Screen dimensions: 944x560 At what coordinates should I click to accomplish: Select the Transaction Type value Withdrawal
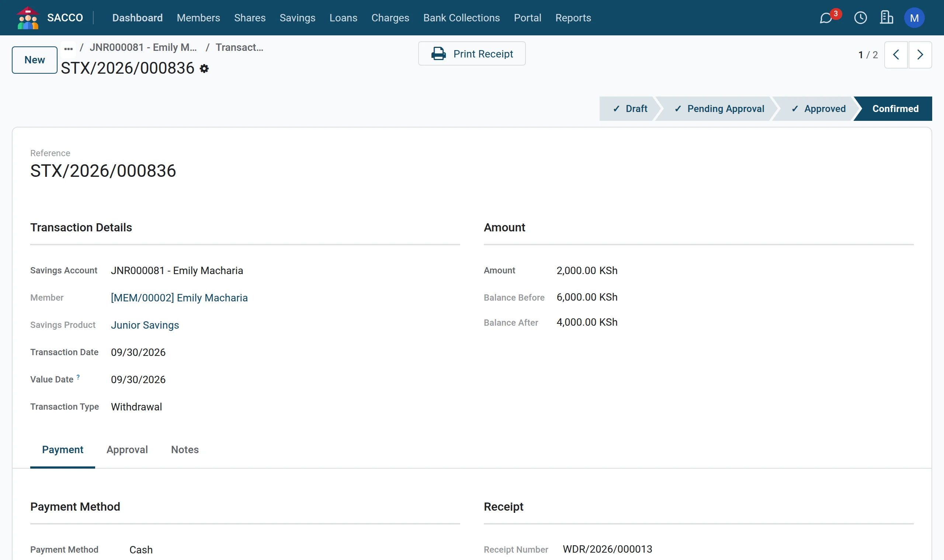(x=136, y=407)
